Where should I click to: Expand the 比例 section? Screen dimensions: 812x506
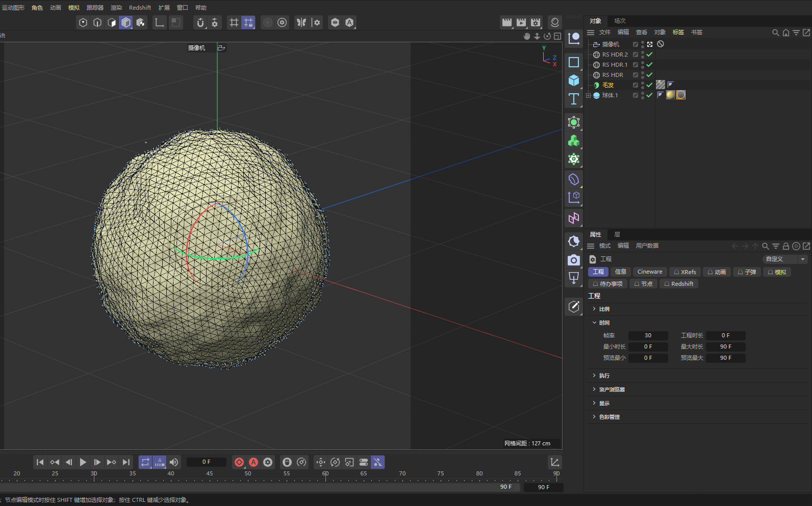point(594,309)
